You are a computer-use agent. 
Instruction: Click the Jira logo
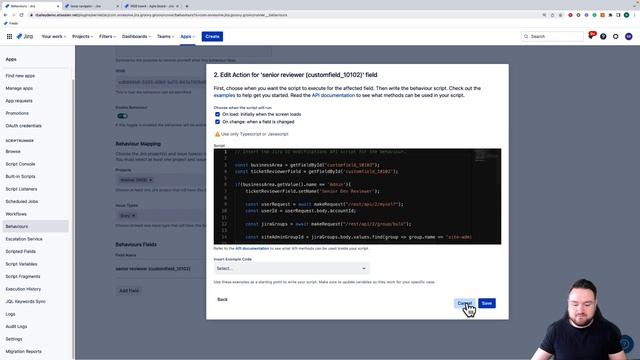coord(24,36)
